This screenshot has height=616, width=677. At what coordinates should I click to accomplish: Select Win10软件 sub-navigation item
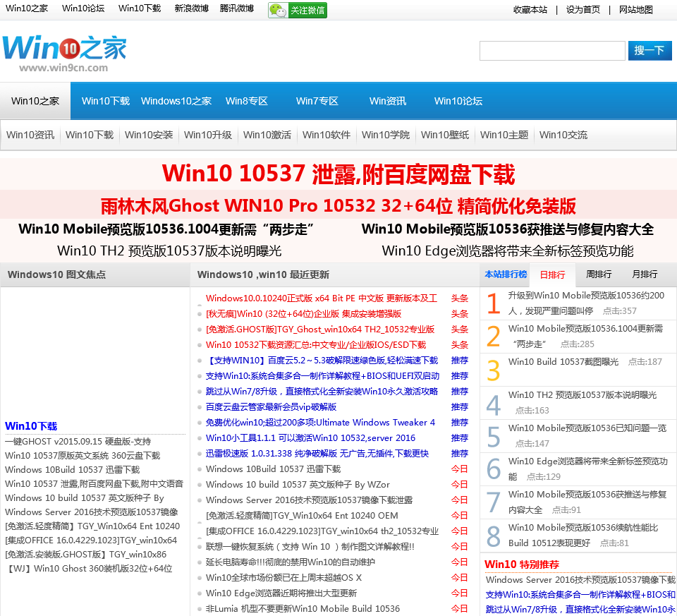pyautogui.click(x=327, y=135)
